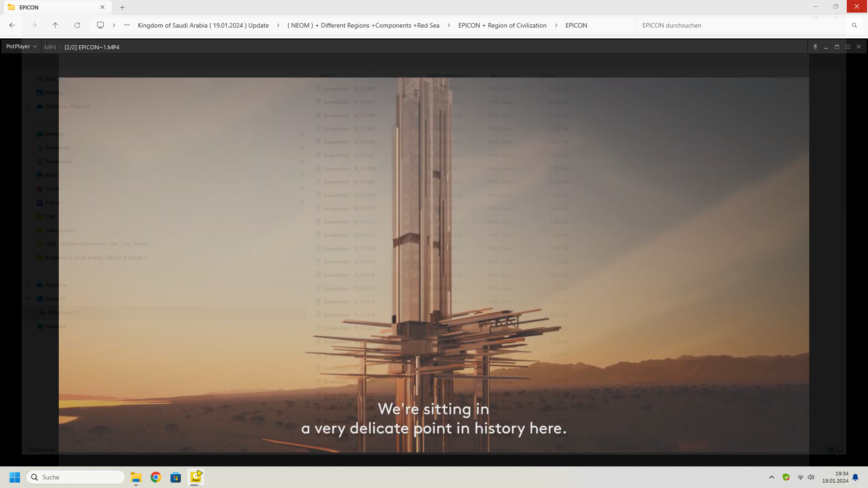Click the [2/2] EPICON~1.MP4 title text
The image size is (868, 488).
[x=92, y=47]
